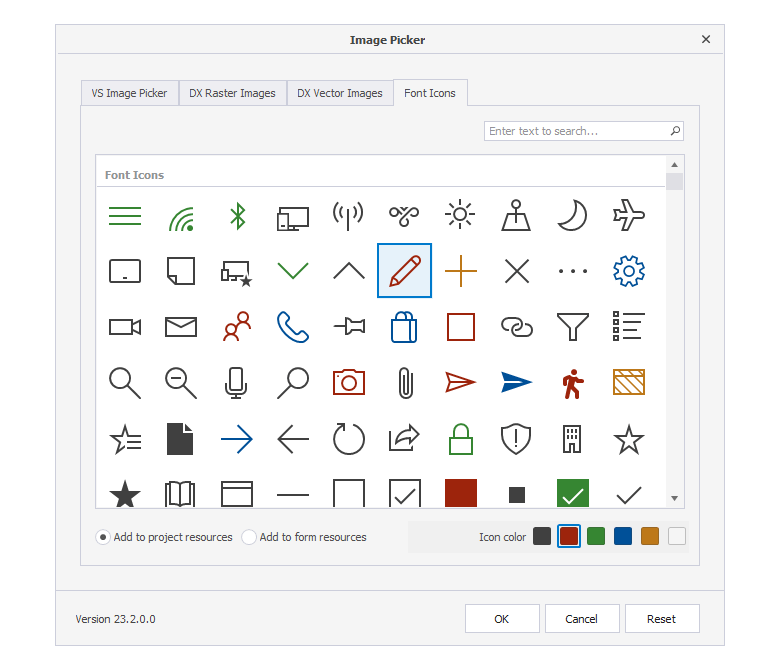780x672 pixels.
Task: Select the microphone icon
Action: [x=236, y=383]
